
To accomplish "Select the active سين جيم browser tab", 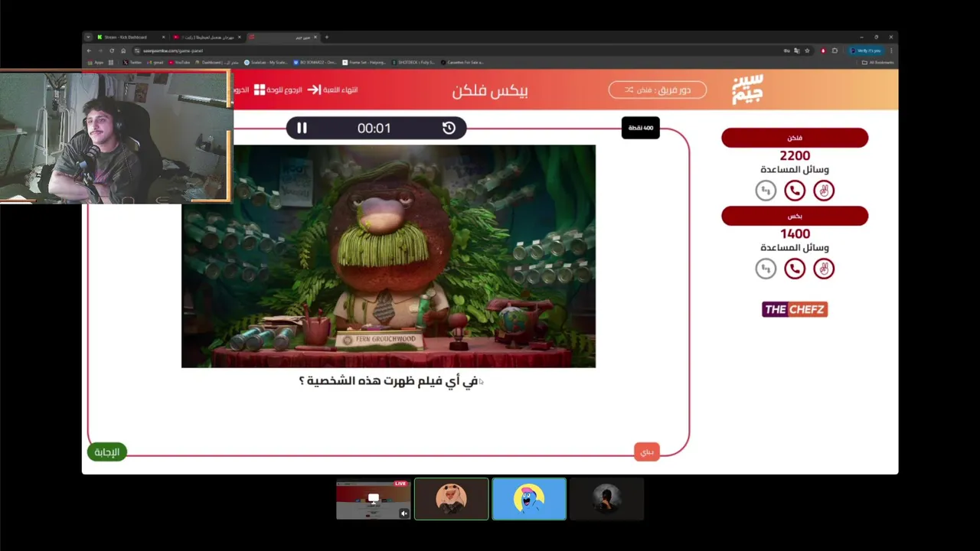I will point(283,37).
